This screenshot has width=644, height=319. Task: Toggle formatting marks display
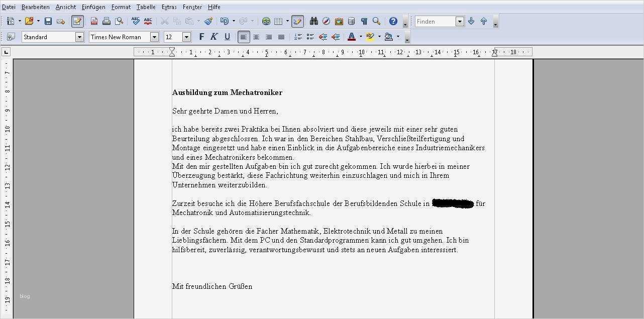364,21
